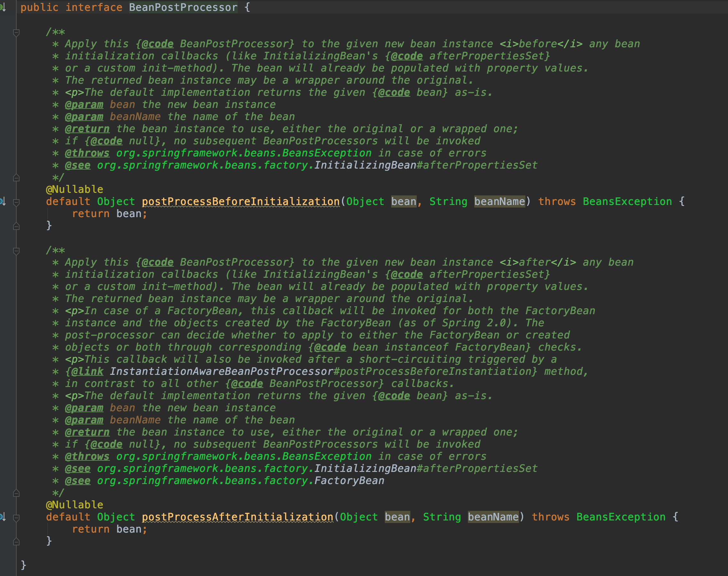Click fold-end marker at second Javadoc closing line
Screen dimensions: 728x576
16,493
